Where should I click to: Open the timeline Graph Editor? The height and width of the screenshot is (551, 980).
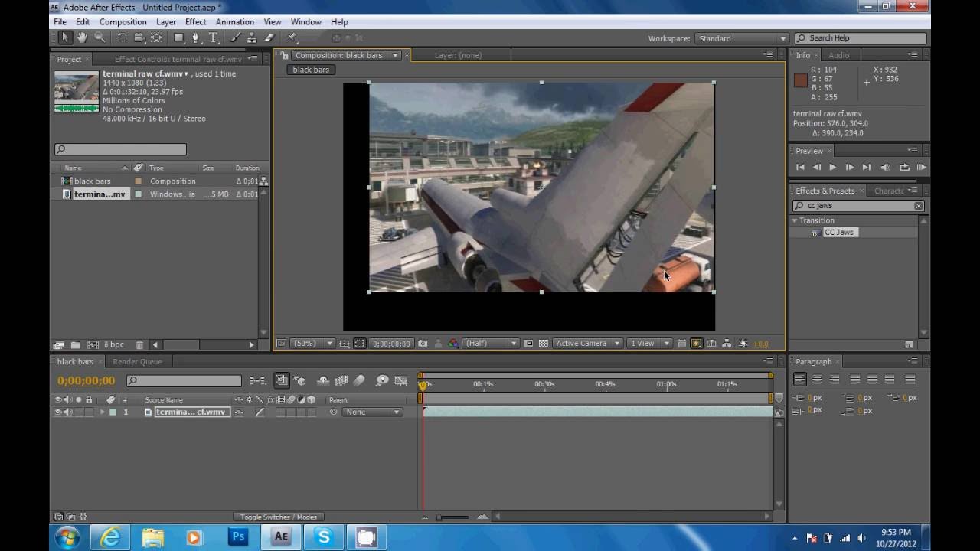(401, 380)
